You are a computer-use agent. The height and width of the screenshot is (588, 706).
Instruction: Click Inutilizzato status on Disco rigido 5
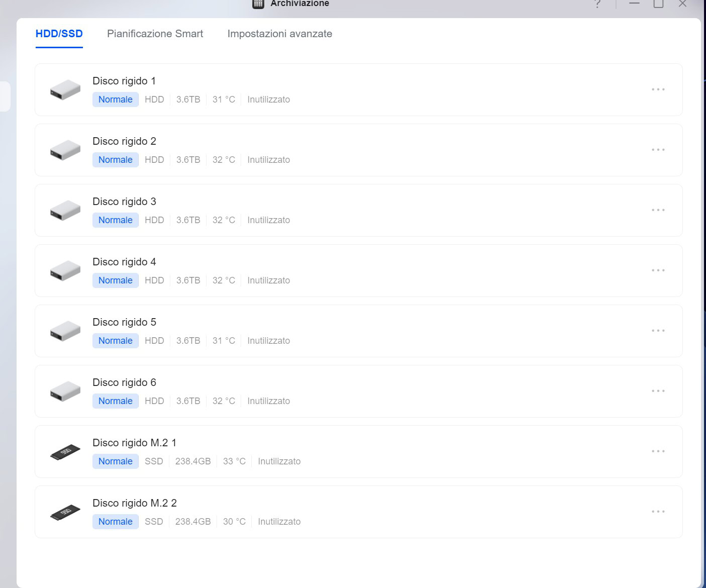[269, 341]
